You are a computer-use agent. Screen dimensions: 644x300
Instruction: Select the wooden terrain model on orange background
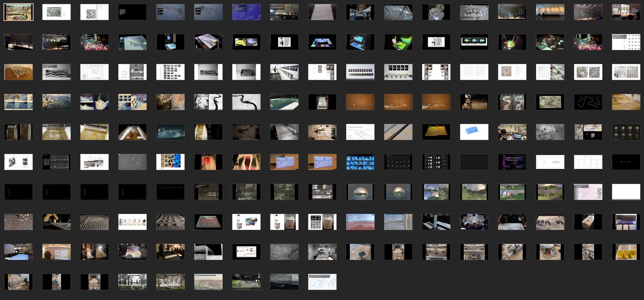(x=19, y=72)
